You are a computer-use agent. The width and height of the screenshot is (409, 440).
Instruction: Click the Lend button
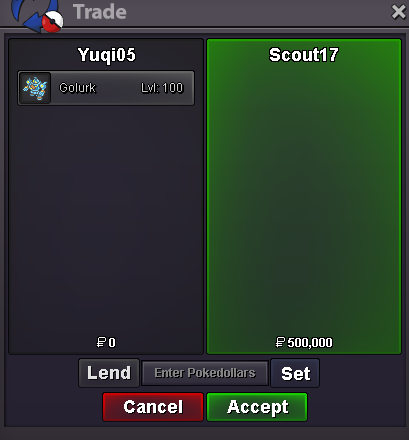(x=109, y=373)
